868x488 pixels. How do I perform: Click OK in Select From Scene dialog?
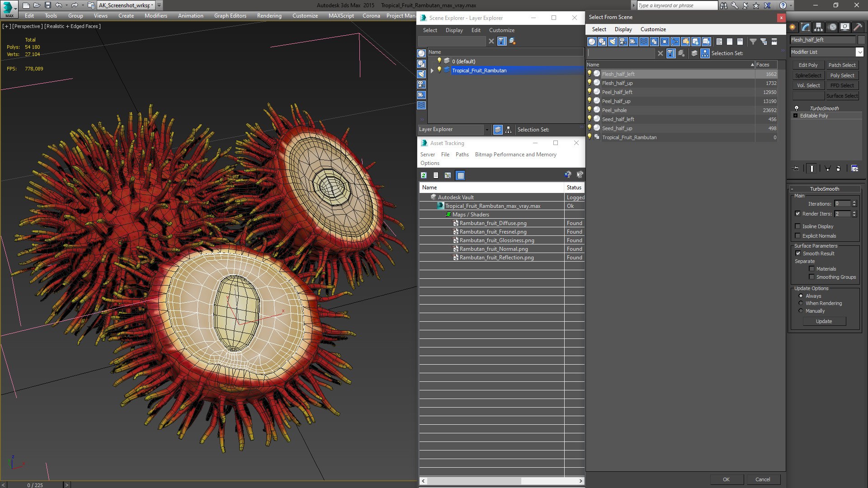(x=726, y=479)
